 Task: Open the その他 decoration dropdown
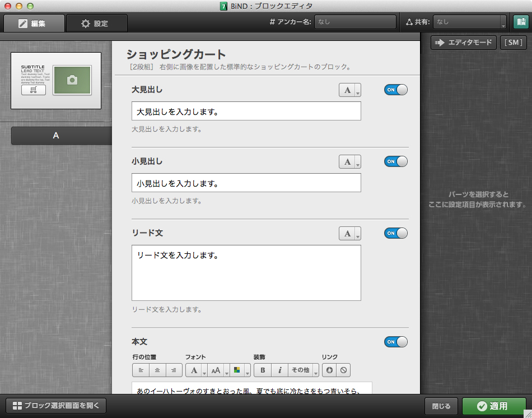304,370
